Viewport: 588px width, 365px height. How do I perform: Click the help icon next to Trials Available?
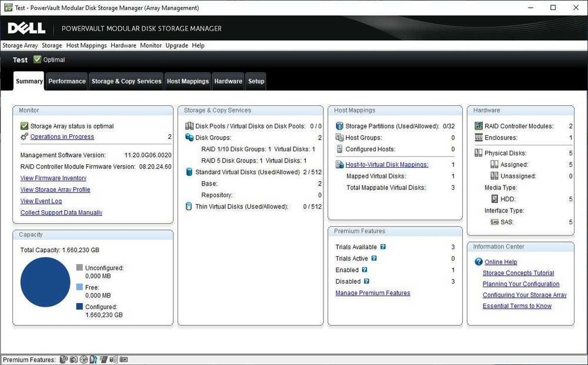[383, 247]
